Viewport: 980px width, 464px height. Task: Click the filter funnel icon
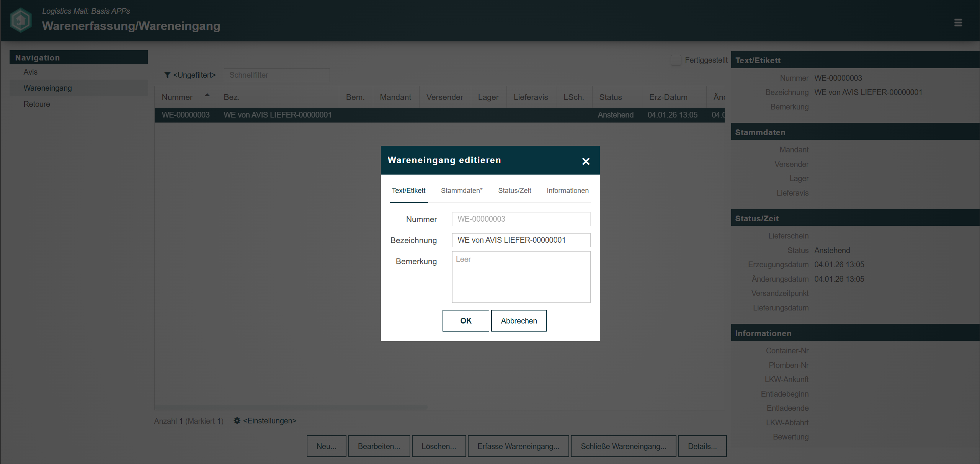coord(167,75)
